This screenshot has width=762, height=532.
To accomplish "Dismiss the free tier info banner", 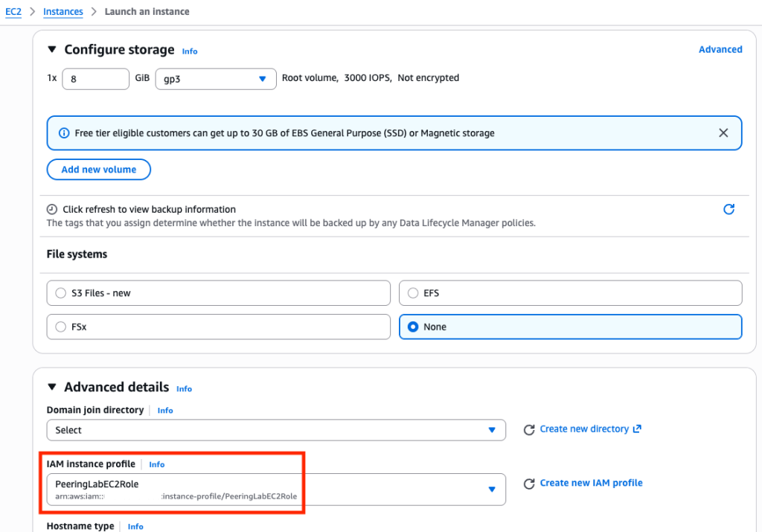I will tap(723, 133).
